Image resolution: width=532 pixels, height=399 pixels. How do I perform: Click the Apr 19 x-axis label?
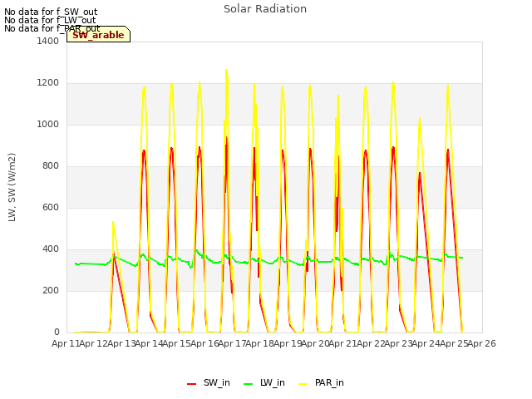pyautogui.click(x=288, y=343)
